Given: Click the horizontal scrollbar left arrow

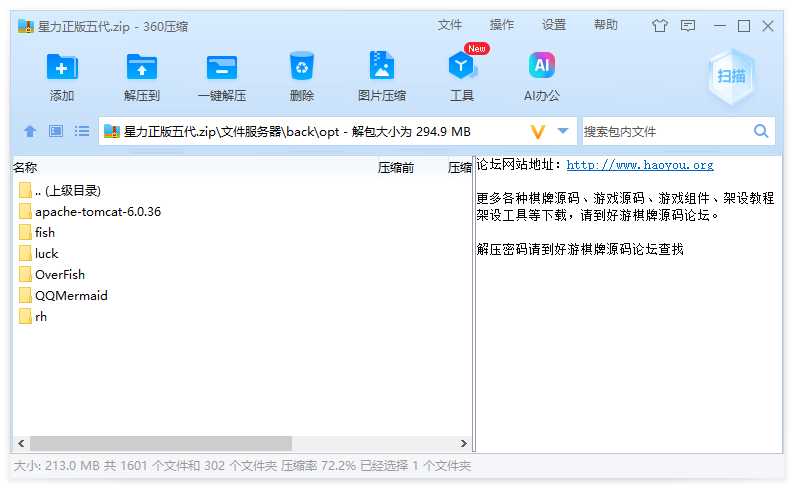Looking at the screenshot, I should tap(21, 443).
